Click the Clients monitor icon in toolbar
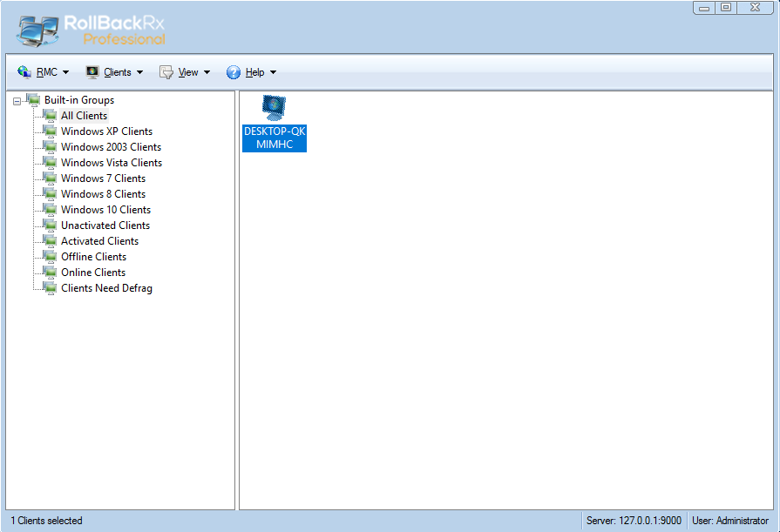 click(x=92, y=72)
